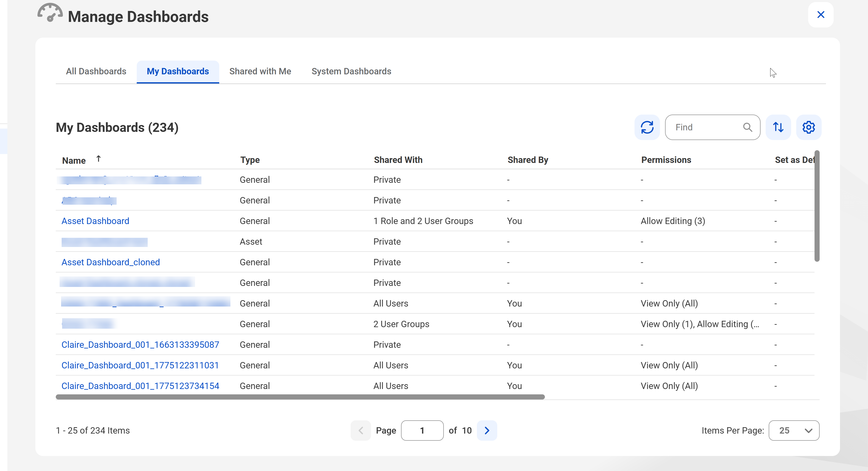Open Claire_Dashboard_001_1775123734154 link

140,386
